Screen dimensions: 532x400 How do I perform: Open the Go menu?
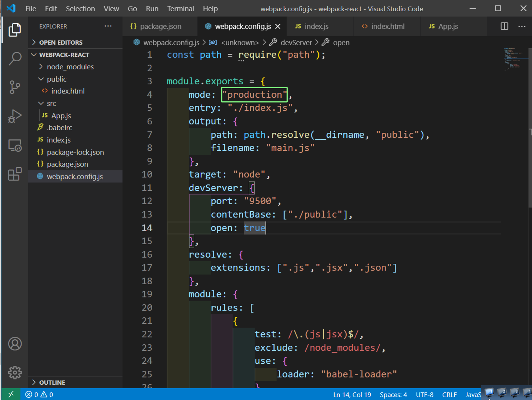[132, 9]
